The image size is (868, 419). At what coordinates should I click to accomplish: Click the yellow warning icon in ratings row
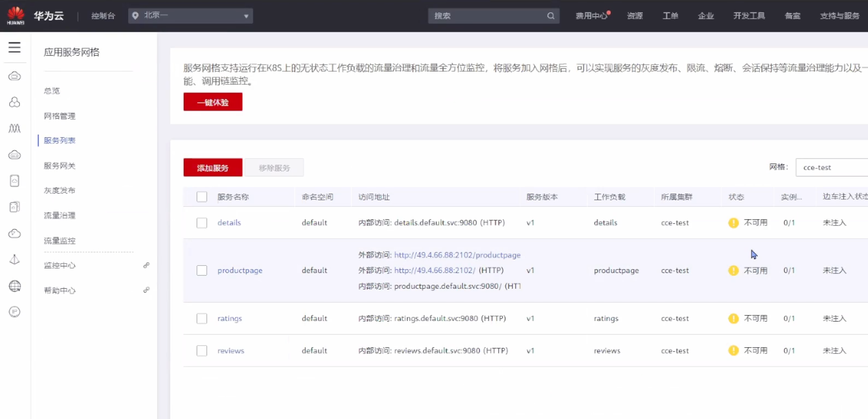pyautogui.click(x=733, y=318)
